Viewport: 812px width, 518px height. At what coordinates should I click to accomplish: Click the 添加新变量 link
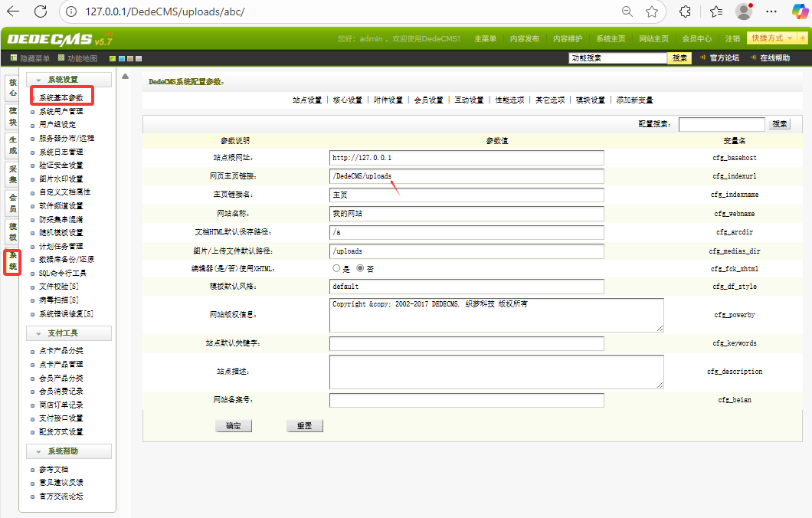634,100
